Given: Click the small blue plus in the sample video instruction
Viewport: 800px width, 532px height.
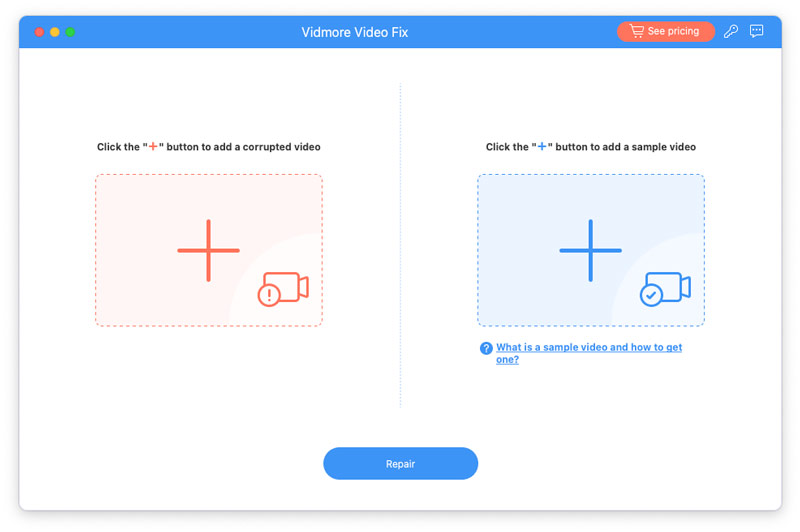Looking at the screenshot, I should click(542, 146).
